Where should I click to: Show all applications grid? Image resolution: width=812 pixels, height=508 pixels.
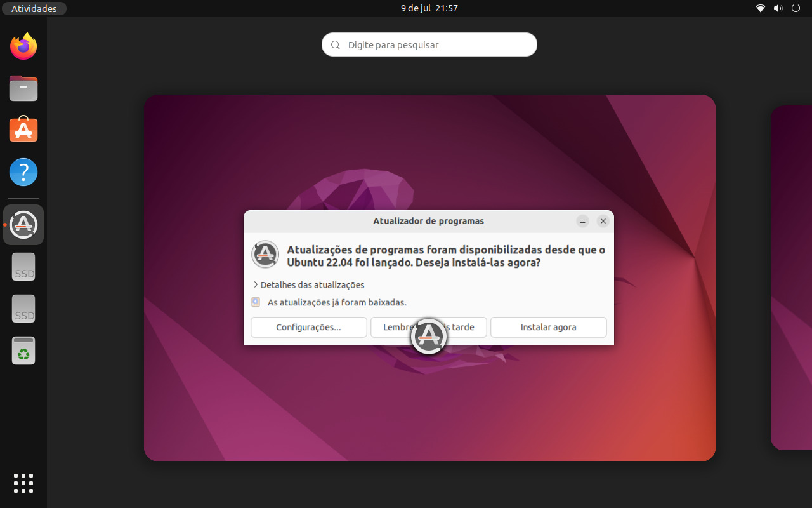tap(23, 483)
